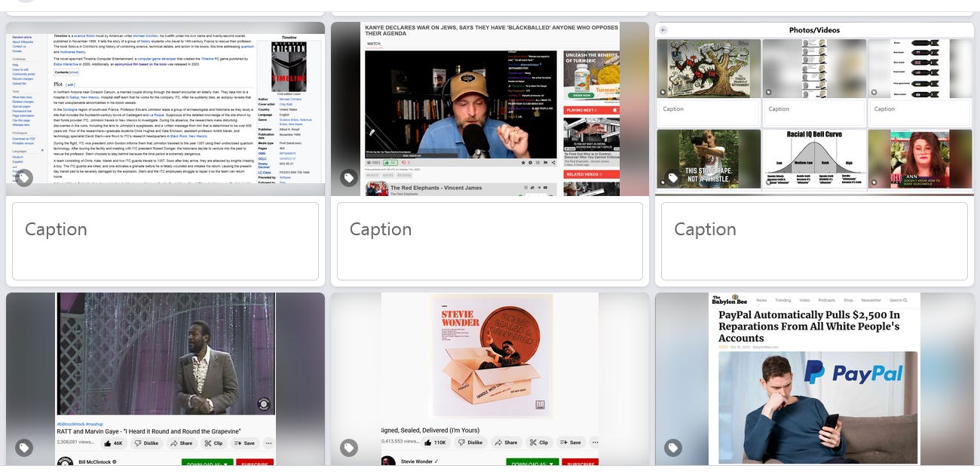Focus the Caption field under the Timeline Wikipedia image

[x=166, y=241]
